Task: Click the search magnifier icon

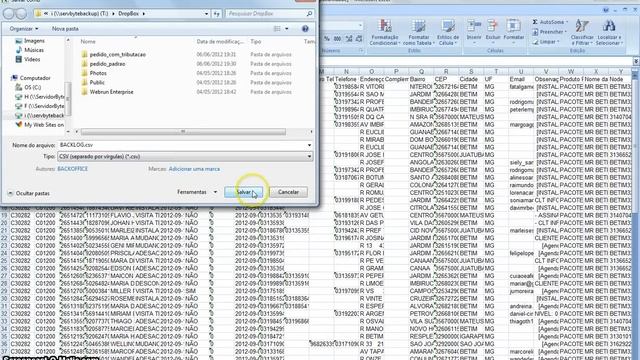Action: (x=309, y=13)
